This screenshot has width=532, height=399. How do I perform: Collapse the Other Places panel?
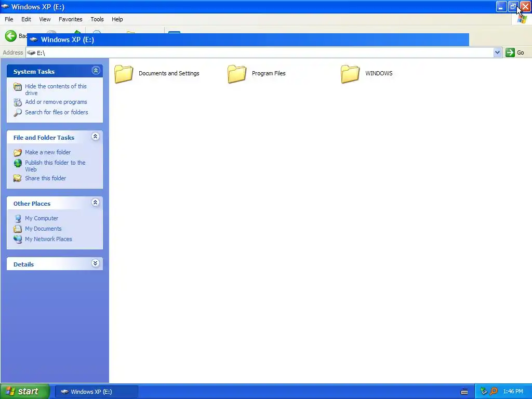coord(96,203)
